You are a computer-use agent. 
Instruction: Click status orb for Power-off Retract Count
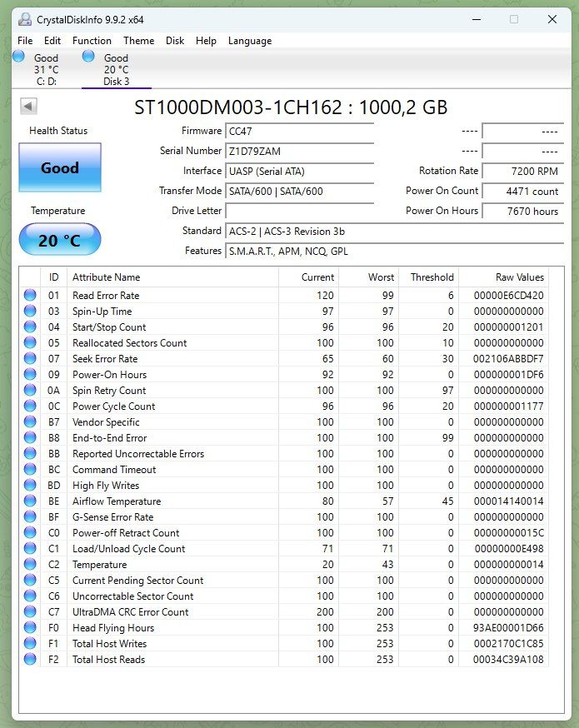30,532
